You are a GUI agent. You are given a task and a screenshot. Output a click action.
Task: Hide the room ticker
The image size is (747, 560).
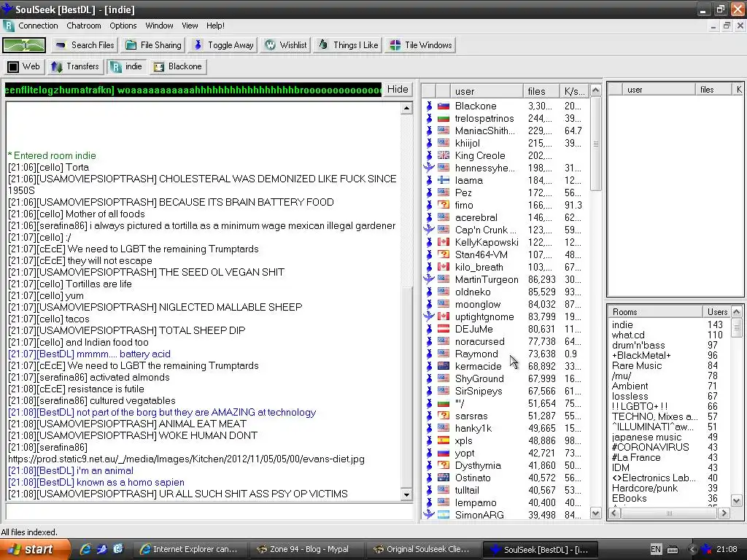click(x=398, y=90)
